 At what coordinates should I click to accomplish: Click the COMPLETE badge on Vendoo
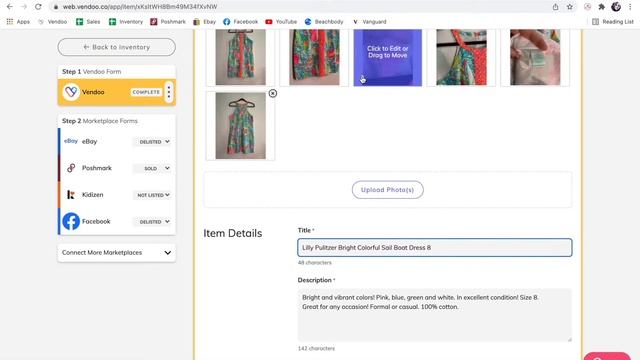(146, 92)
